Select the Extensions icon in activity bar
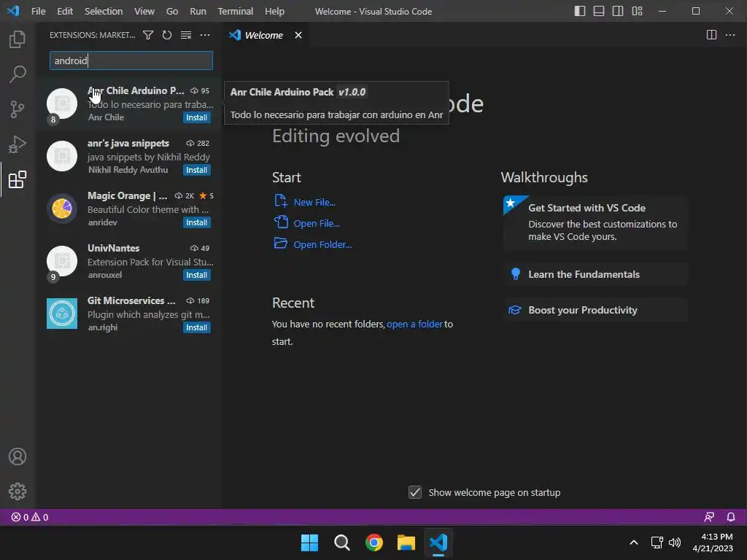 coord(18,179)
